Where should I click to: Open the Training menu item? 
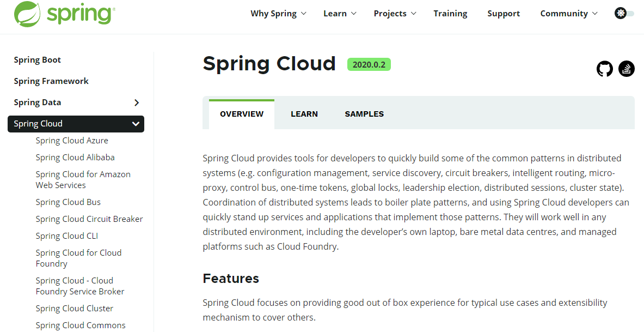(450, 14)
